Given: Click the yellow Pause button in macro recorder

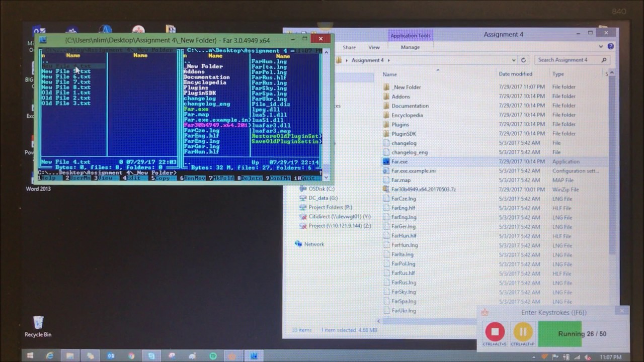Looking at the screenshot, I should [x=523, y=332].
